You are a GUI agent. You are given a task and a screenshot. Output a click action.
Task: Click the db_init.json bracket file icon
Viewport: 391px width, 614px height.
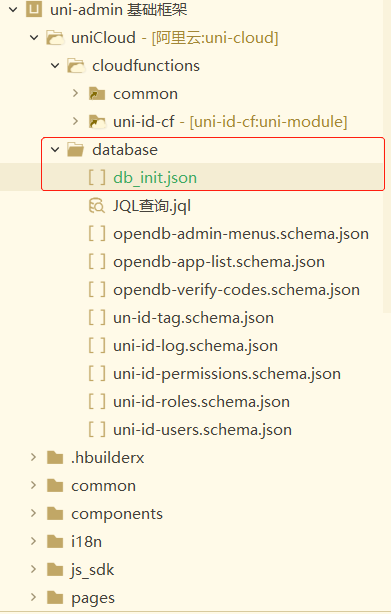97,178
